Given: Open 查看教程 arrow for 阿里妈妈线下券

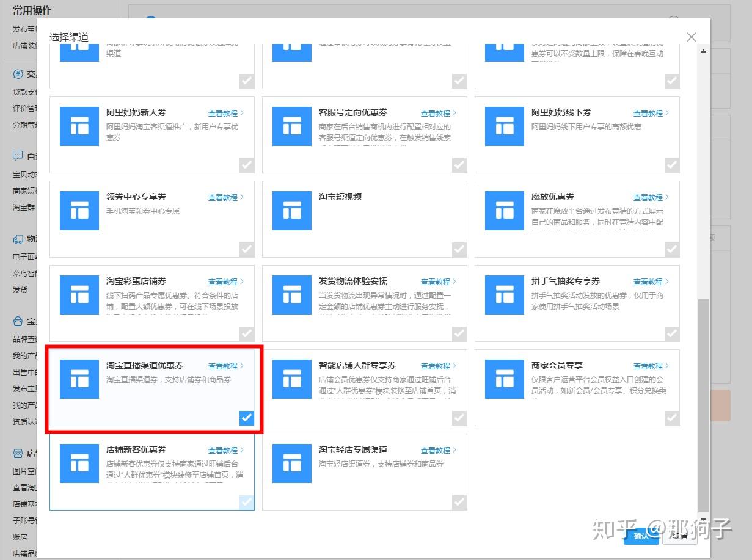Looking at the screenshot, I should coord(667,113).
